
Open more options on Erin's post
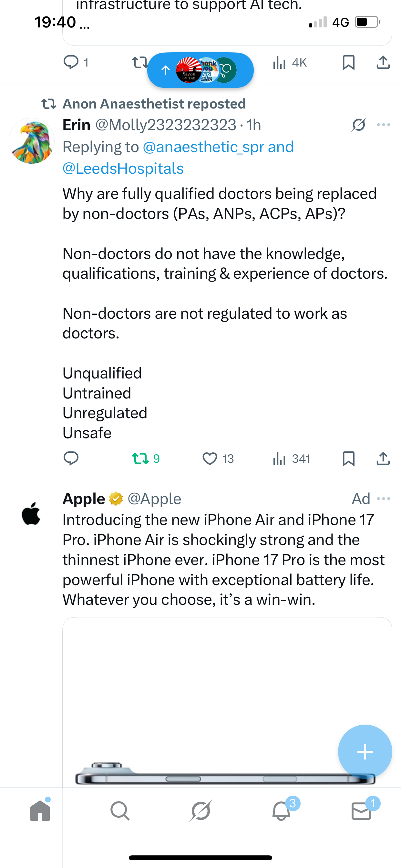[384, 125]
